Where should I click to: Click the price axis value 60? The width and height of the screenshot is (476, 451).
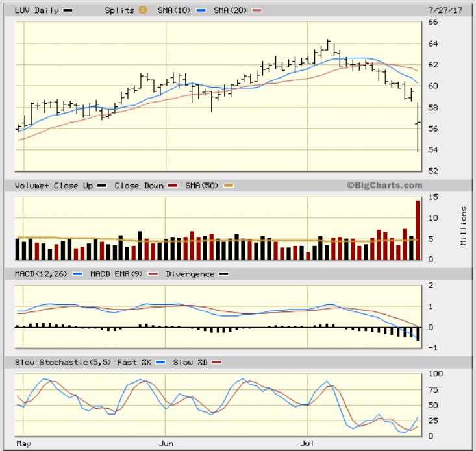point(433,86)
